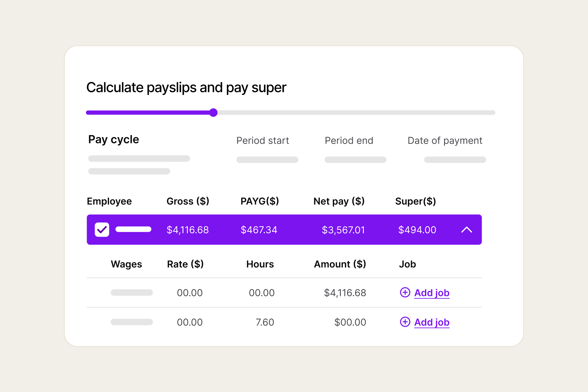Click the Amount ($) column header

(x=340, y=264)
